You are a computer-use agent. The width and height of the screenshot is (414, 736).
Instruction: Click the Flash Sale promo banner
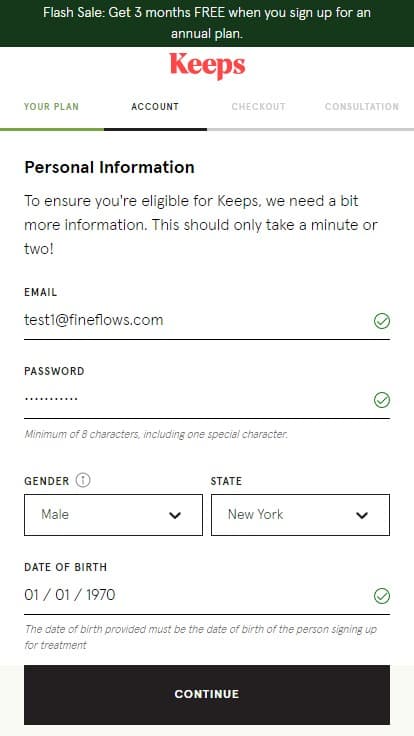point(207,23)
